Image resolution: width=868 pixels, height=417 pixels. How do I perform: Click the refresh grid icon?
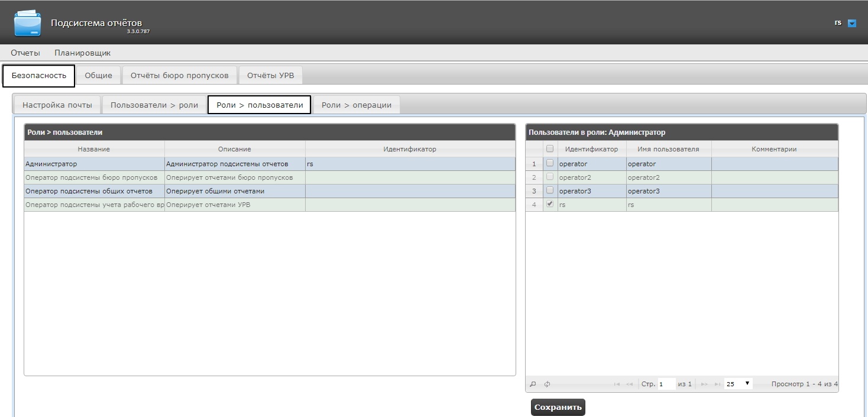click(x=547, y=384)
